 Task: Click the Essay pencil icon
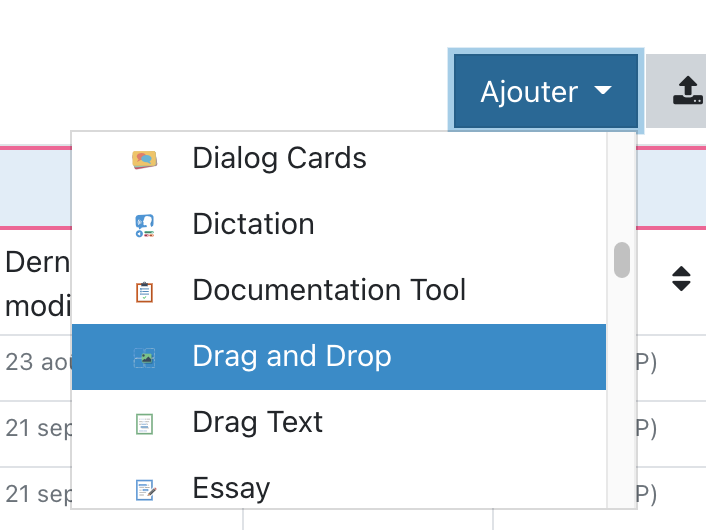coord(145,489)
